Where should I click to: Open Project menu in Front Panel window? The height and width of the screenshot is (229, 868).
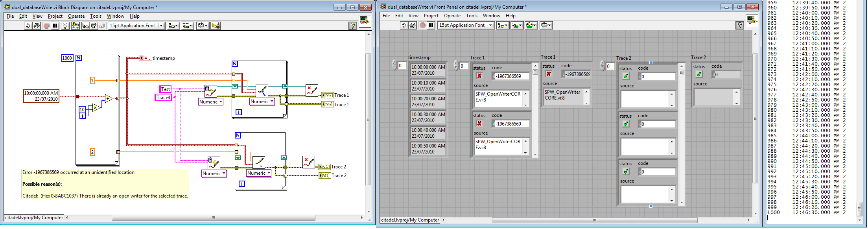coord(431,16)
